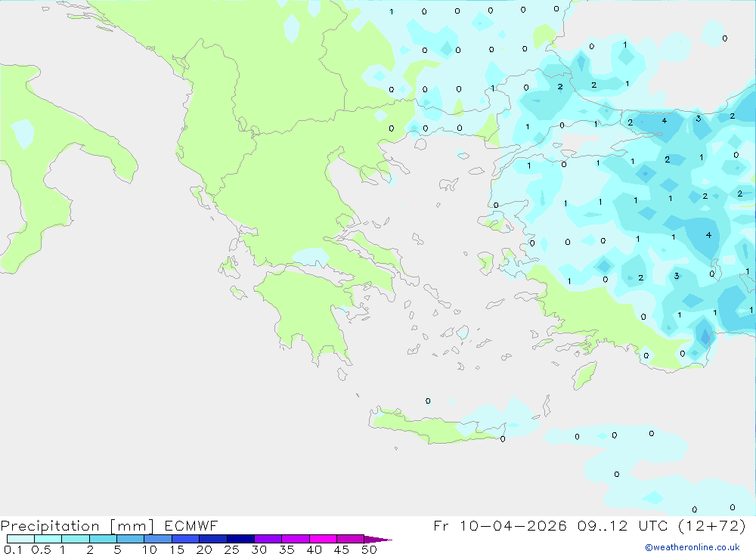756x554 pixels.
Task: Click the '35' legend scale label
Action: coord(287,549)
